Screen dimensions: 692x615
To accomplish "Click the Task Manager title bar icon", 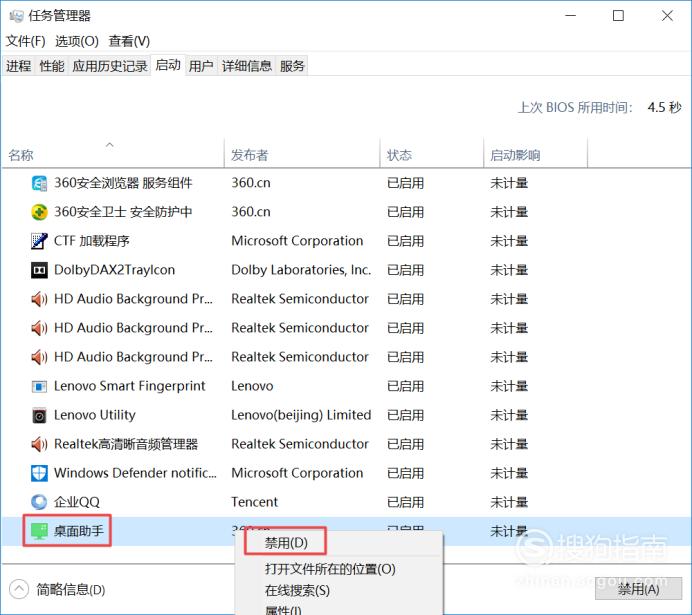I will tap(16, 16).
